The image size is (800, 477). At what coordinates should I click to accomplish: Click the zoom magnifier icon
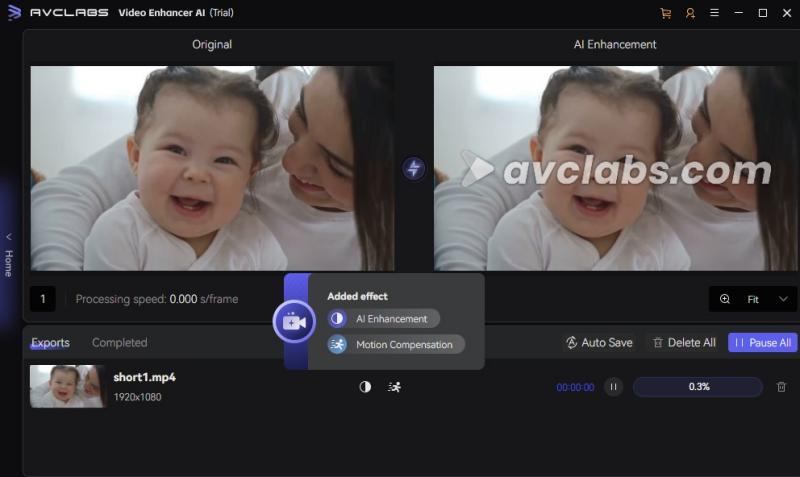[724, 299]
